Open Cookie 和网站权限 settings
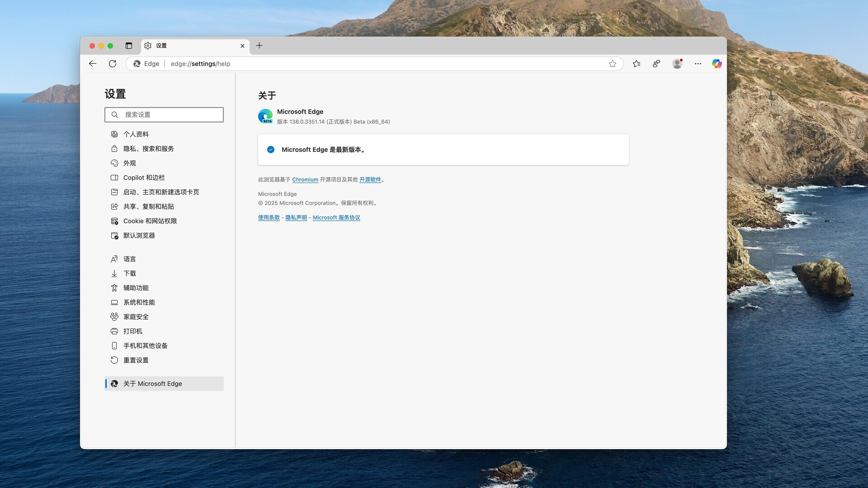 click(164, 221)
